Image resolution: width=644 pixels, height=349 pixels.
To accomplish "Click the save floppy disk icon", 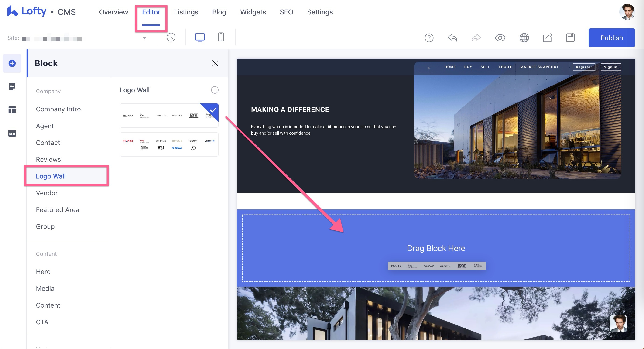I will click(570, 38).
